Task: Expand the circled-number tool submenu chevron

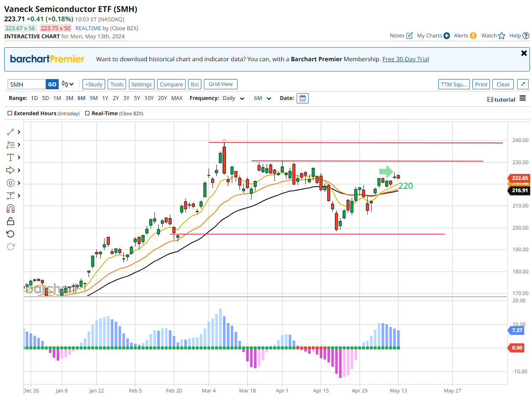Action: point(19,183)
